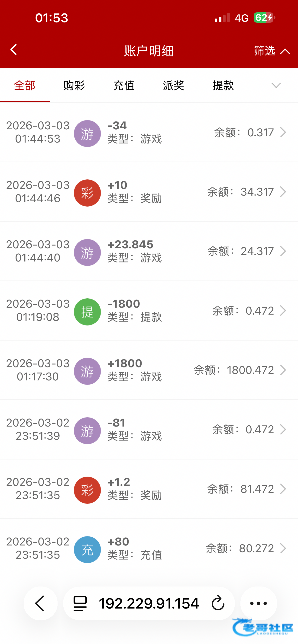298x644 pixels.
Task: Switch to the 充值 tab
Action: point(124,86)
